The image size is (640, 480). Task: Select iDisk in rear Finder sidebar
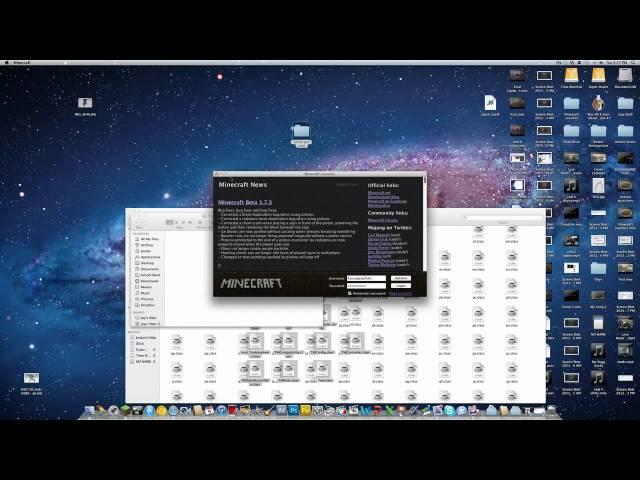[x=137, y=344]
